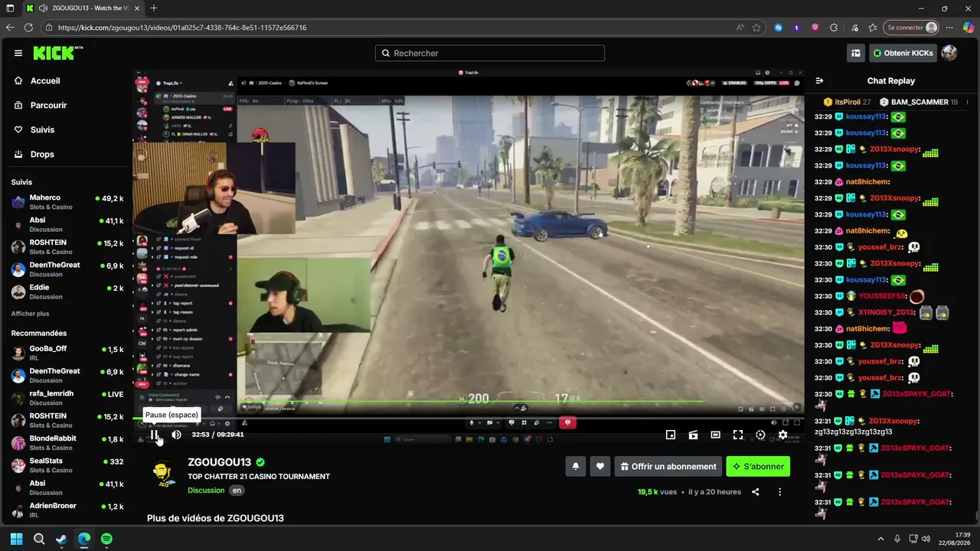
Task: Add this page to browser favorites
Action: [x=756, y=28]
